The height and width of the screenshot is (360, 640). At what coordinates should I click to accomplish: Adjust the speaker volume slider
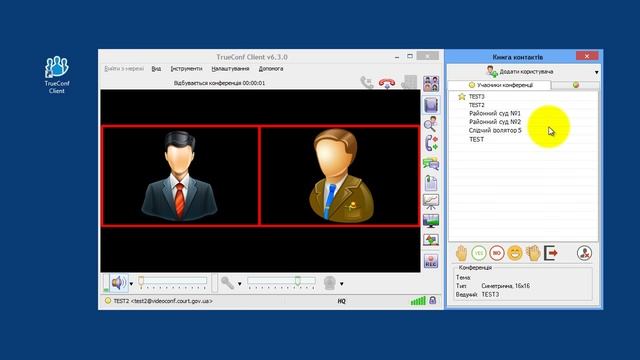click(x=173, y=281)
